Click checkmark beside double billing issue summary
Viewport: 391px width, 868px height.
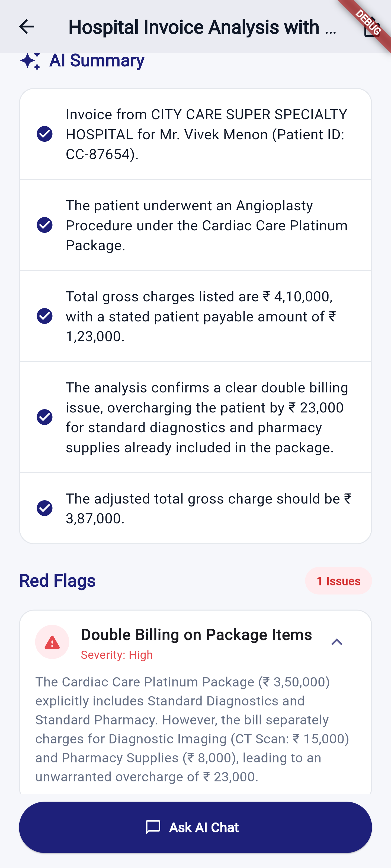(x=44, y=417)
